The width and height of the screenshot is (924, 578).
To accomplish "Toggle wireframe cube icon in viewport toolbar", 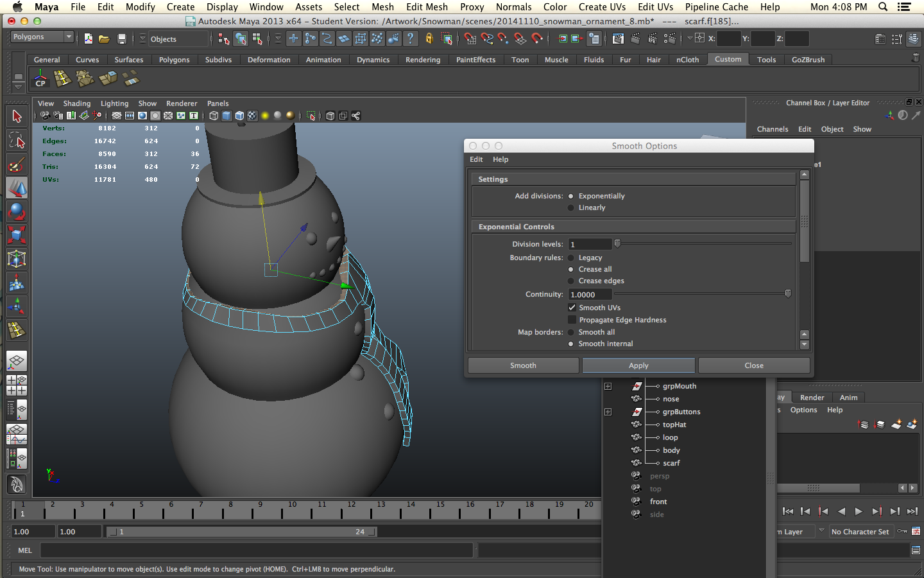I will [214, 116].
